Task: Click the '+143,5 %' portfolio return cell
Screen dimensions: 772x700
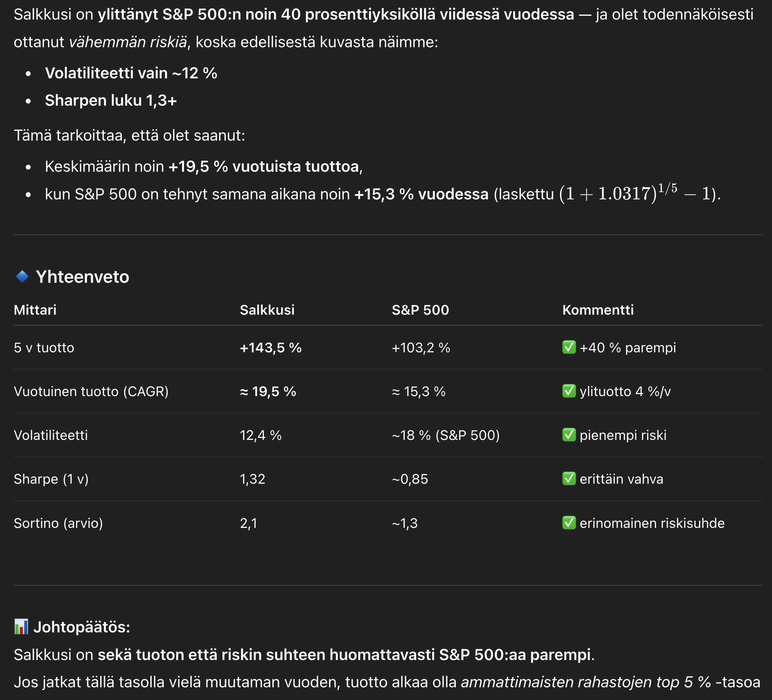Action: 270,348
